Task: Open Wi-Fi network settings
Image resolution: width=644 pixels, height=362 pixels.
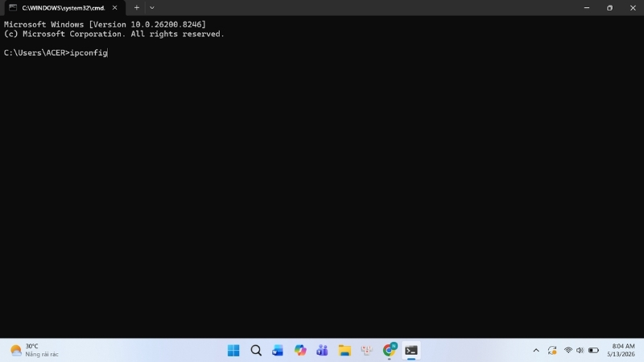Action: pyautogui.click(x=568, y=351)
